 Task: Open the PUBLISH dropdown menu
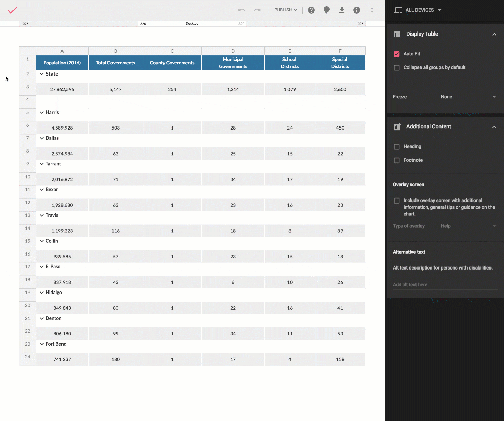click(x=285, y=10)
